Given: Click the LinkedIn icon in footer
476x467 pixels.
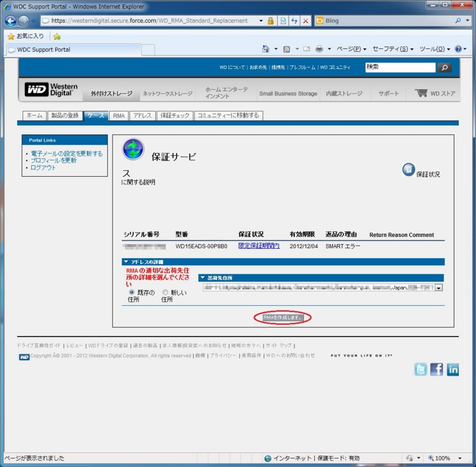Looking at the screenshot, I should point(453,369).
